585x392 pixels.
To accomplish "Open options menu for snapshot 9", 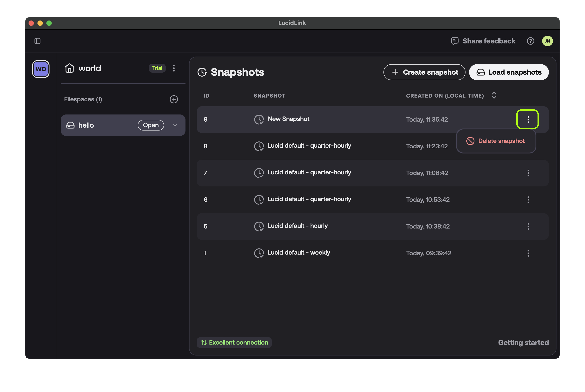I will pyautogui.click(x=528, y=120).
